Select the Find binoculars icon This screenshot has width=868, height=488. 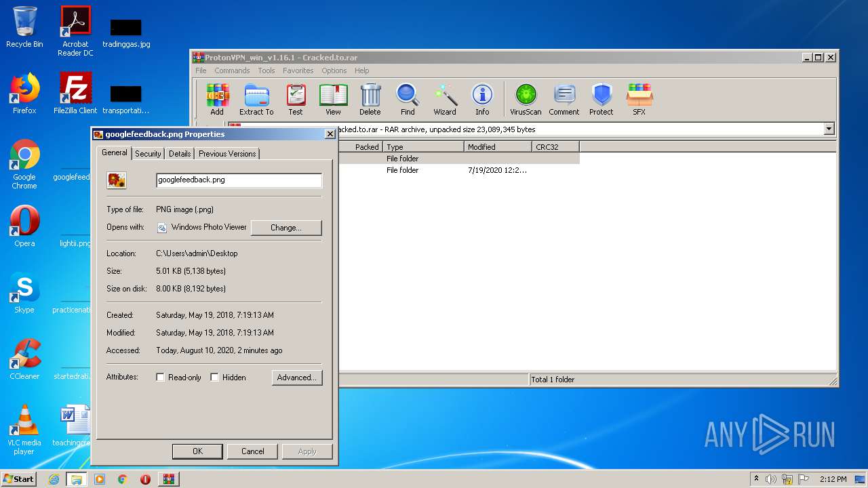408,100
